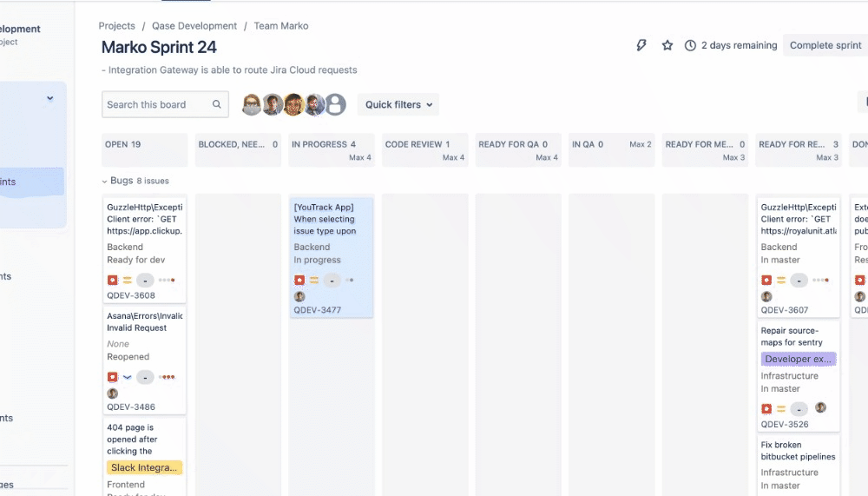This screenshot has height=496, width=868.
Task: Star the Marko Sprint 24 board
Action: click(x=667, y=45)
